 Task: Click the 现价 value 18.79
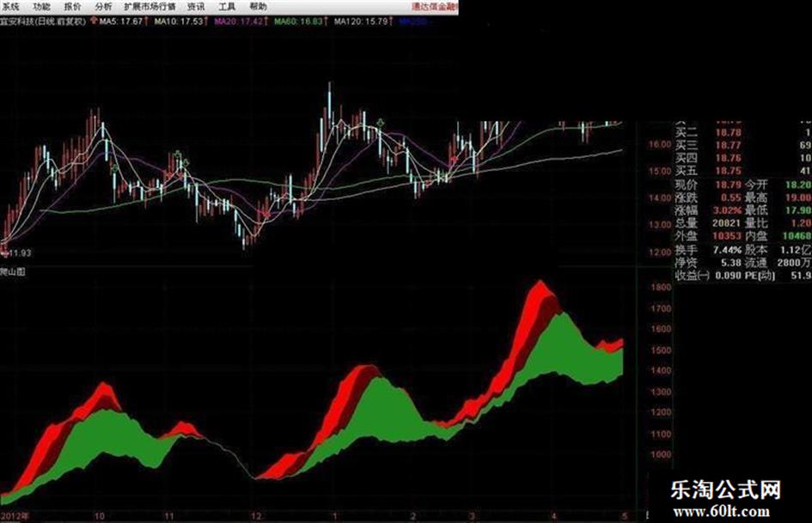point(728,185)
